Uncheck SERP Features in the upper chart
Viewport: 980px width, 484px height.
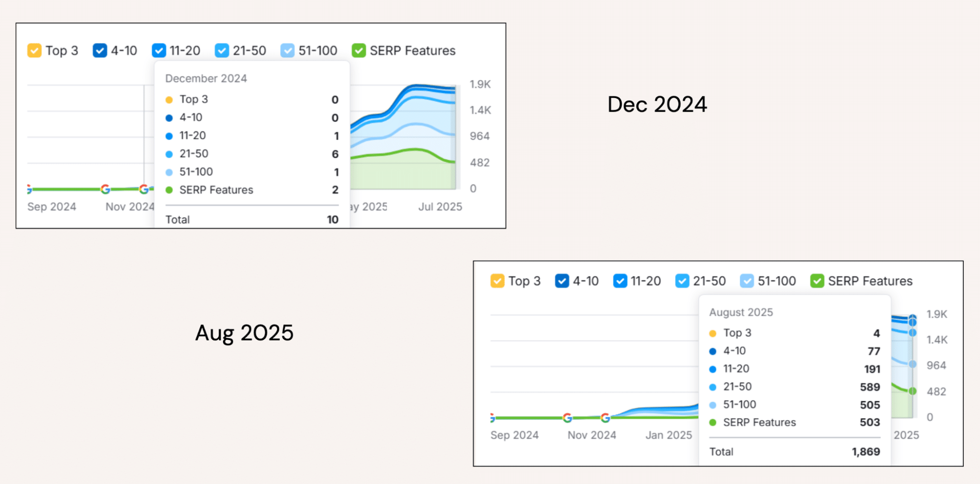[x=359, y=50]
